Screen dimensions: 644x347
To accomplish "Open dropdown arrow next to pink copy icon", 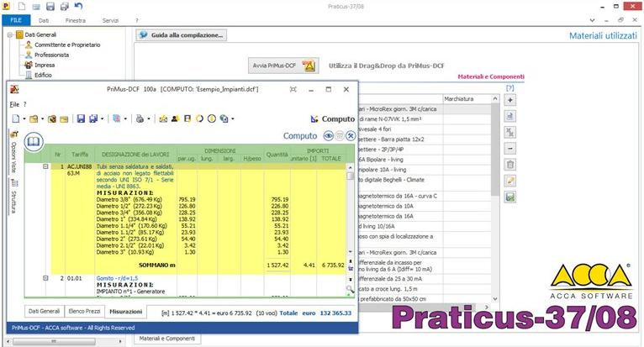I will tap(125, 119).
